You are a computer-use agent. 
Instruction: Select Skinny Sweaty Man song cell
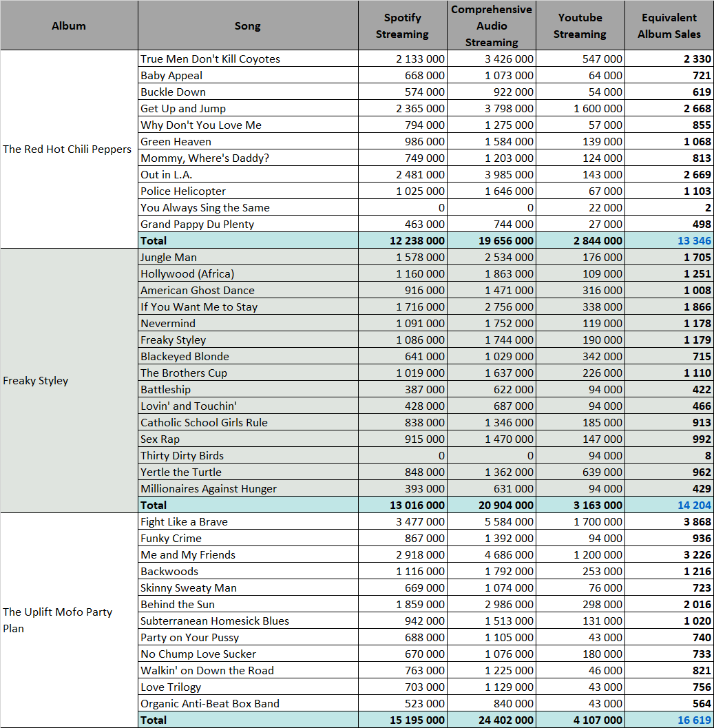click(248, 587)
